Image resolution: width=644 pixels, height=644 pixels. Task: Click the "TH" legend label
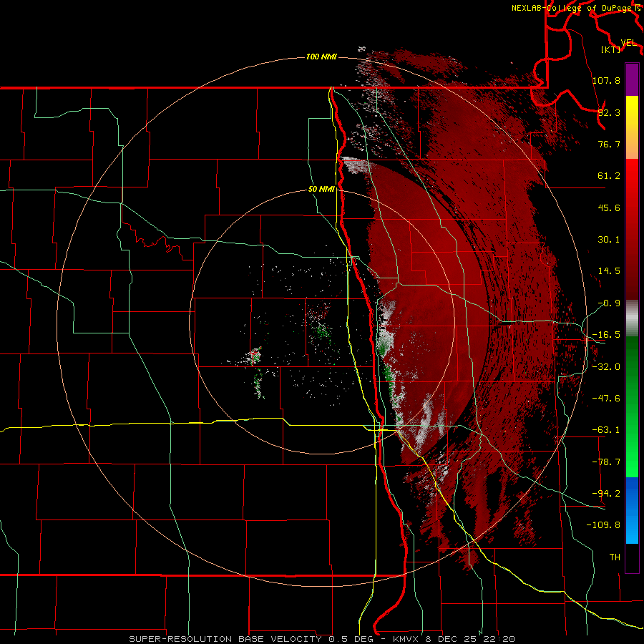[615, 557]
